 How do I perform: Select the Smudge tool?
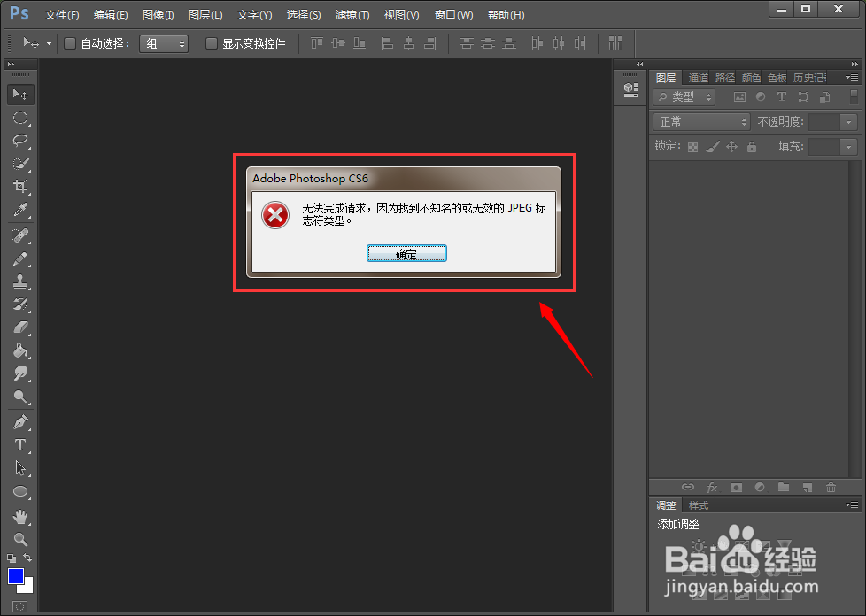(20, 373)
